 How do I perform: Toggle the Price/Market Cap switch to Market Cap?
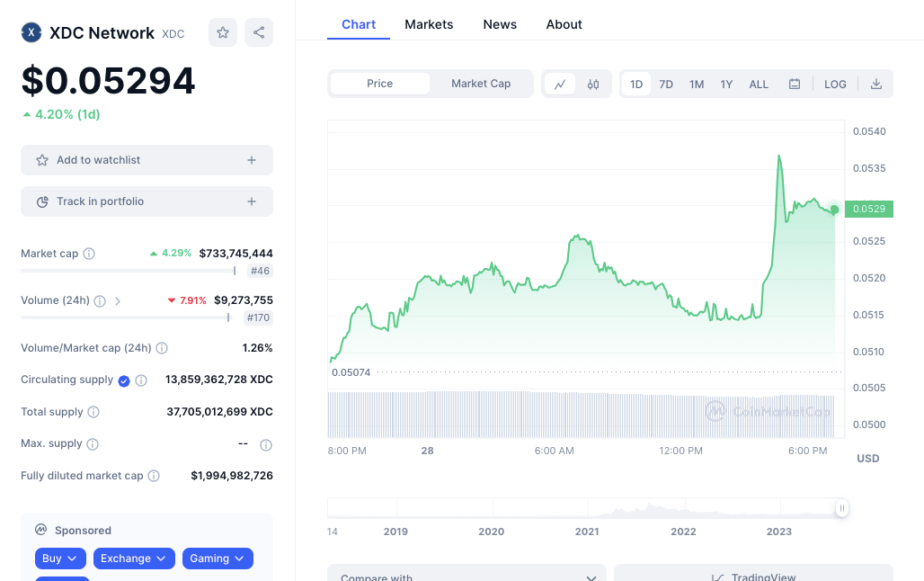[481, 83]
